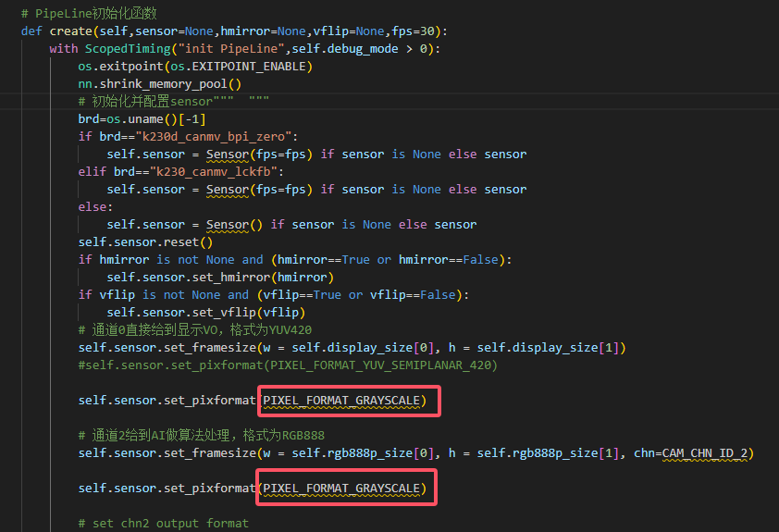779x532 pixels.
Task: Click the self.rgb888p_size[0] width argument
Action: coord(361,452)
